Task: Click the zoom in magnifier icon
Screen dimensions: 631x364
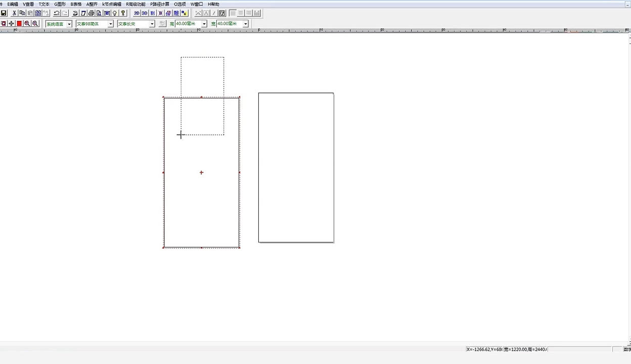Action: pyautogui.click(x=27, y=24)
